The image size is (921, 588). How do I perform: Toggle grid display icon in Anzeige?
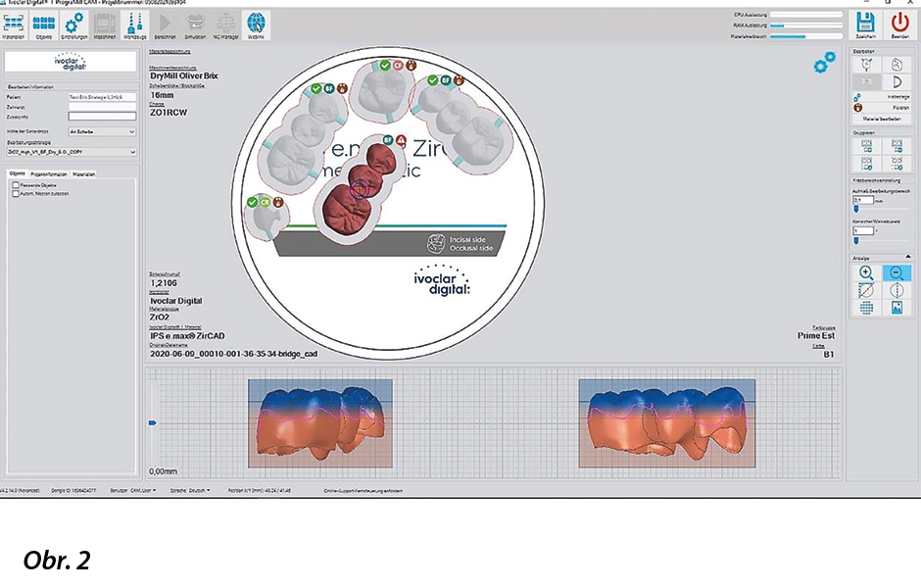tap(866, 307)
